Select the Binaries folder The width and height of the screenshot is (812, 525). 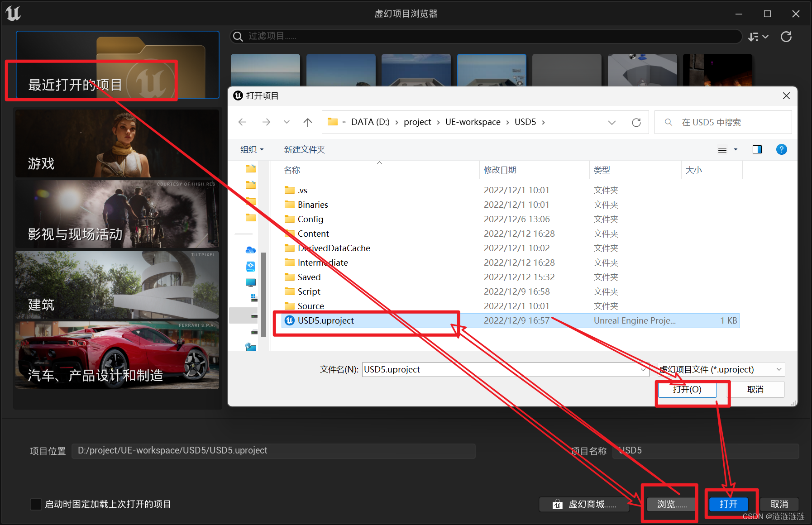[511, 205]
